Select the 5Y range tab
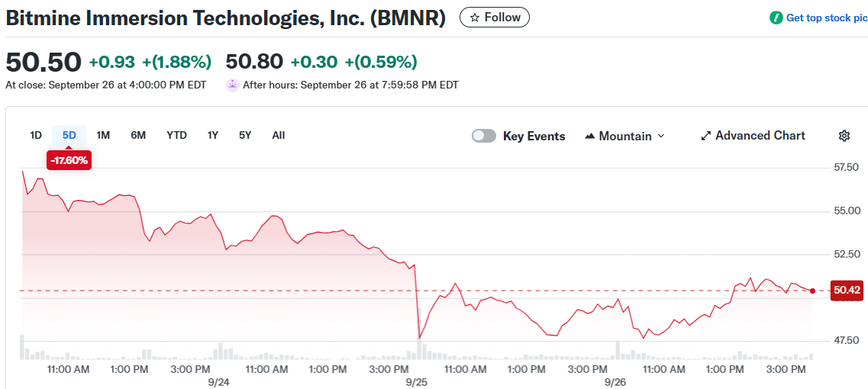868x389 pixels. pyautogui.click(x=245, y=135)
